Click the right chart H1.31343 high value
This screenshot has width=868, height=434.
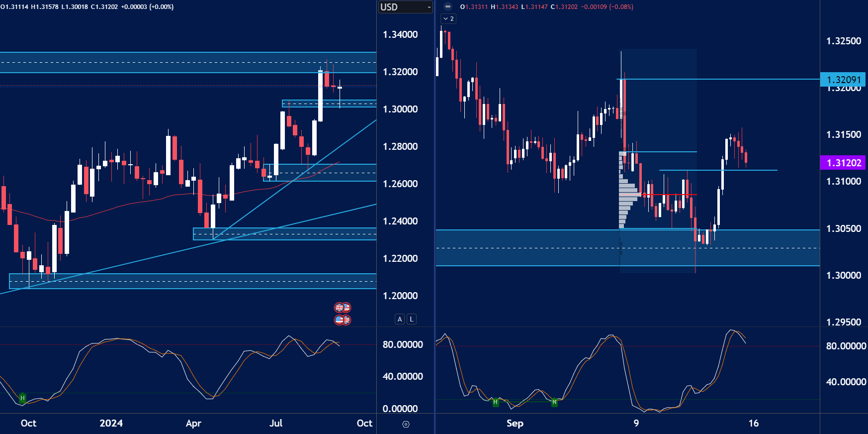tap(505, 7)
